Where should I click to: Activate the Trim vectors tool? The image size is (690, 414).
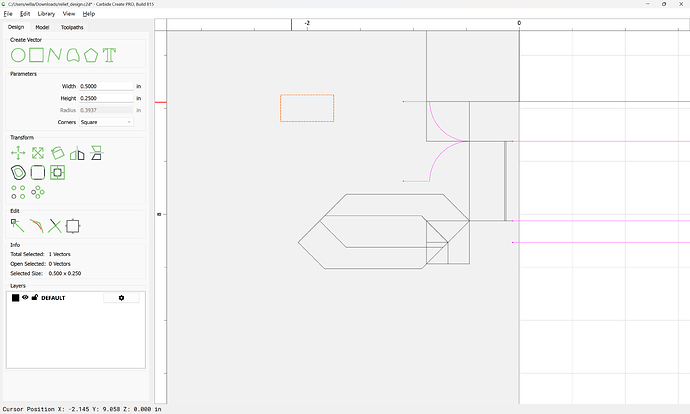click(36, 226)
